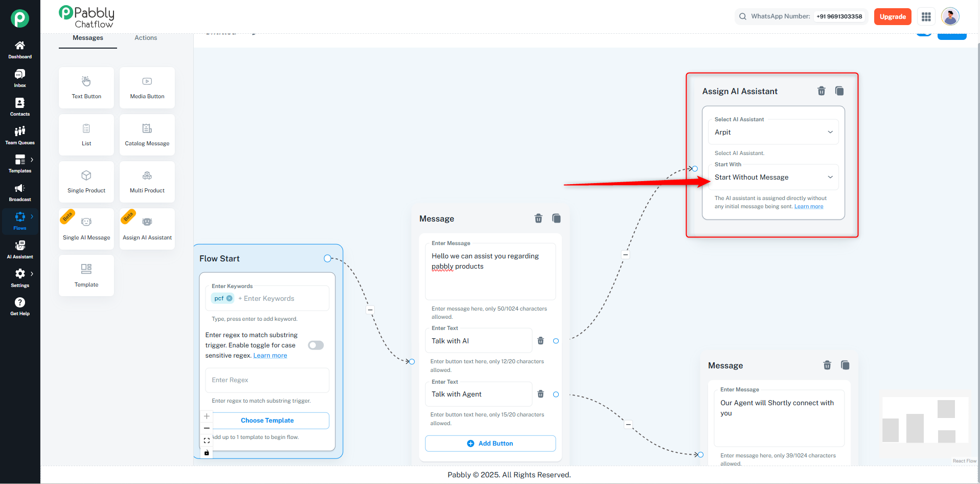Click Talk with Agent output connector handle
Screen dimensions: 980x484
[x=556, y=394]
